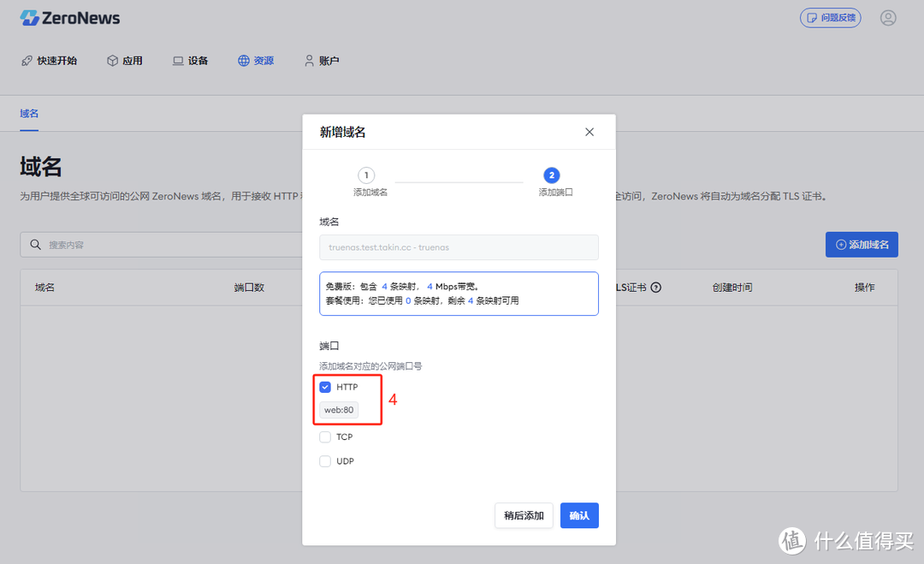Select the web:80 port tag
The image size is (924, 564).
click(339, 409)
